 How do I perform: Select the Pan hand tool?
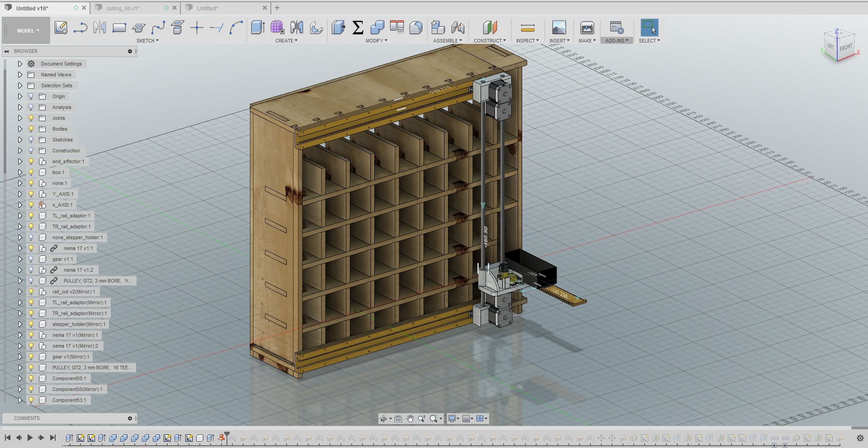point(410,419)
